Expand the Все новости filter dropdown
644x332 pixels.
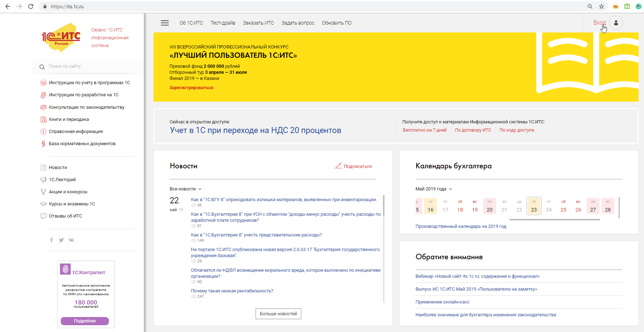186,189
